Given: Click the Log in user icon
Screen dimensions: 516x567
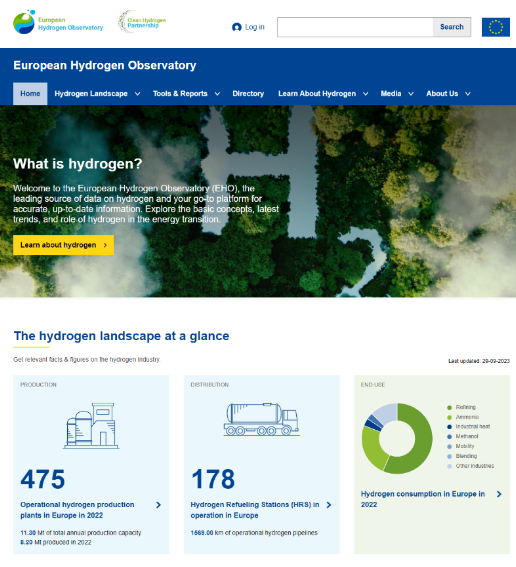Looking at the screenshot, I should pyautogui.click(x=236, y=27).
